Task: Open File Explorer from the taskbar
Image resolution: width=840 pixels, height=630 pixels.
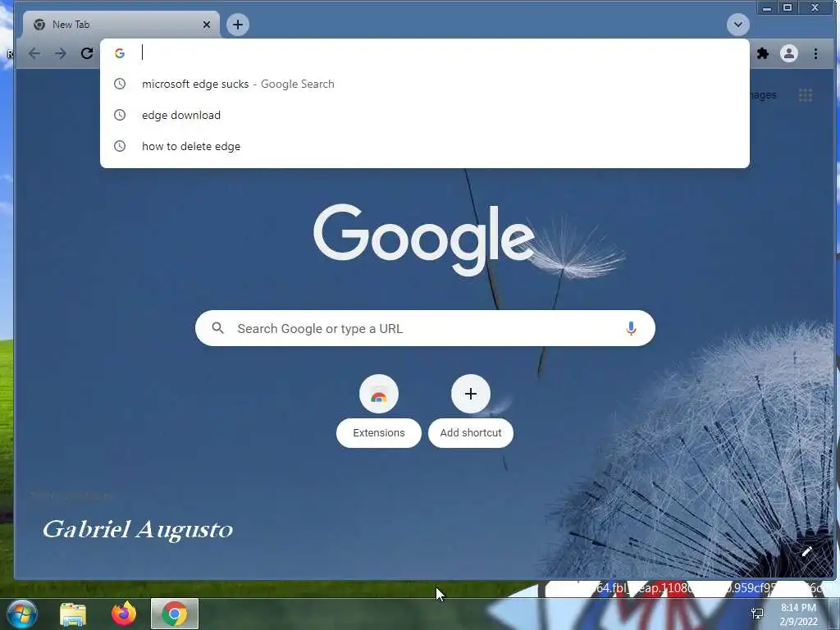Action: tap(73, 614)
